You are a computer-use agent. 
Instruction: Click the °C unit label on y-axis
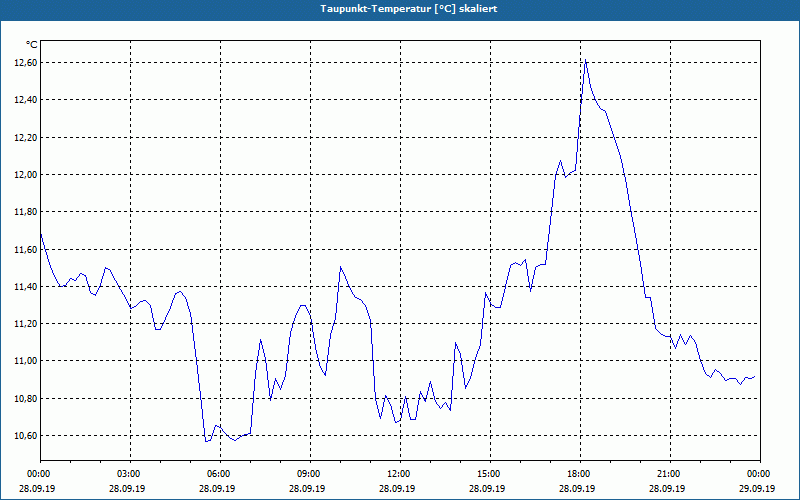click(x=32, y=45)
